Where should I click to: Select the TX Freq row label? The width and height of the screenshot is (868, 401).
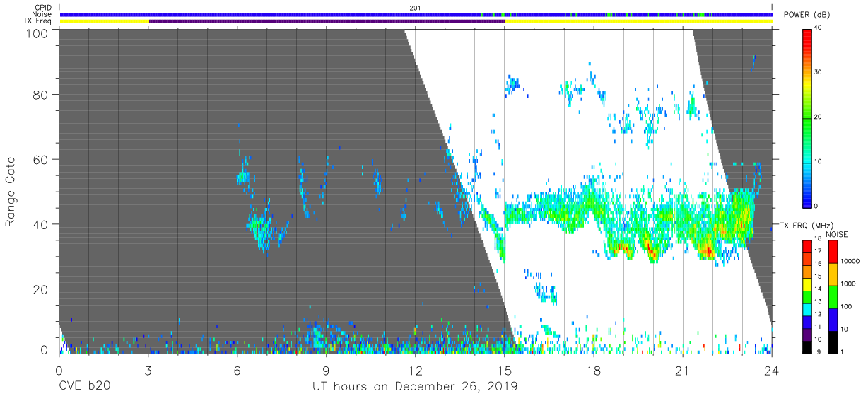pos(37,21)
